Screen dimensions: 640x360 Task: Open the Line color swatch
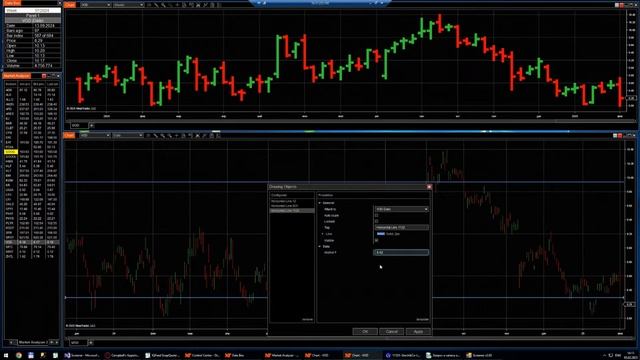pyautogui.click(x=380, y=234)
